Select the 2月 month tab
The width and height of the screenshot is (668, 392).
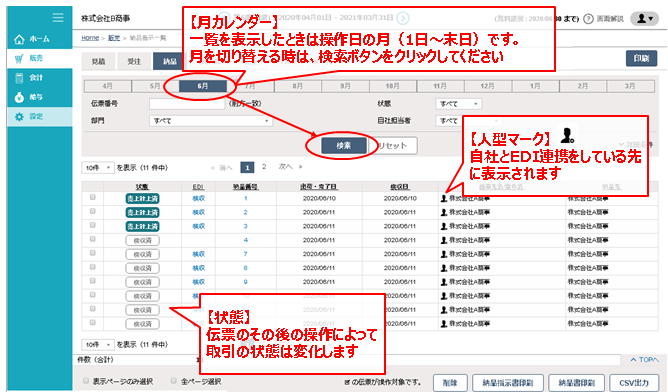583,86
